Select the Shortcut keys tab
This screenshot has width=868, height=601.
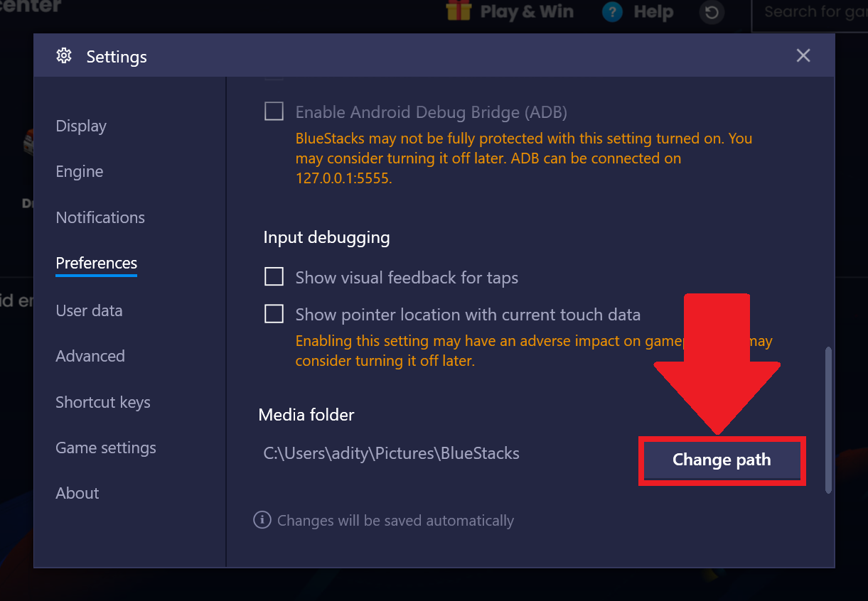(103, 402)
